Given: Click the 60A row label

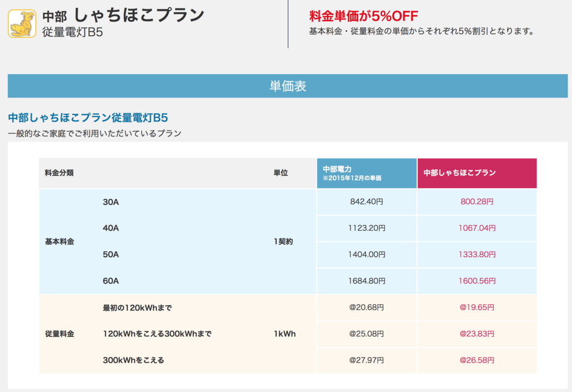Looking at the screenshot, I should coord(111,281).
